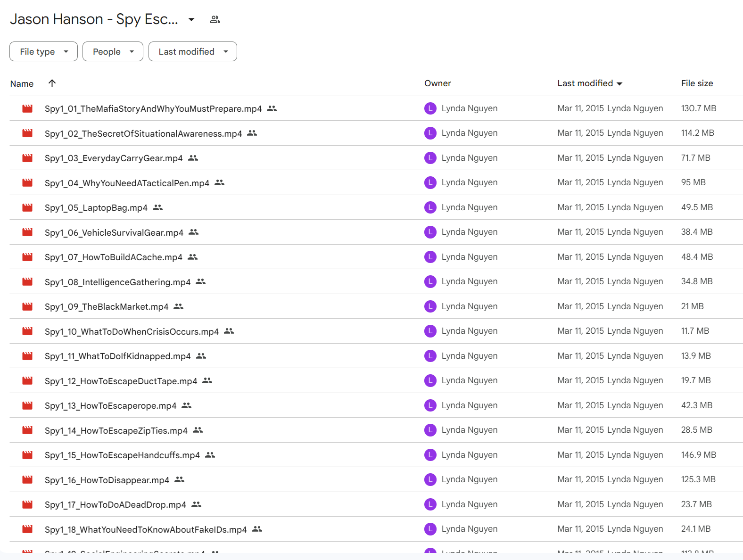
Task: Open Spy1_02_TheSecretOfSituationalAwareness.mp4
Action: (x=143, y=134)
